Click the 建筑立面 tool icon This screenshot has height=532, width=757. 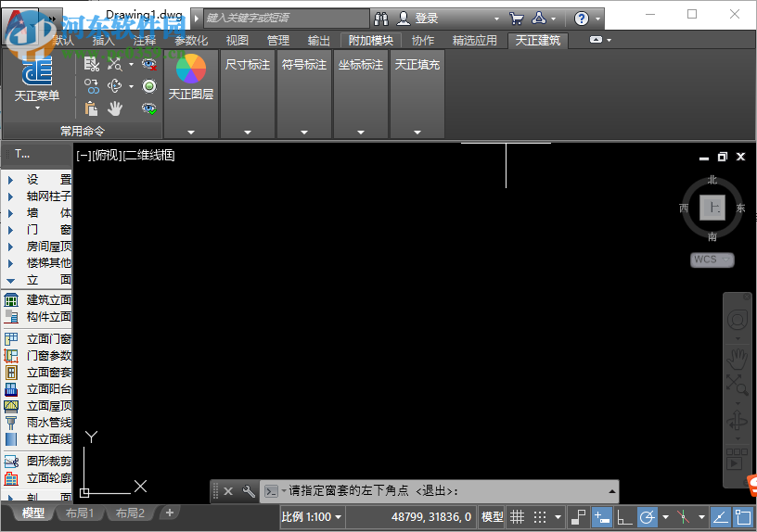(x=11, y=300)
